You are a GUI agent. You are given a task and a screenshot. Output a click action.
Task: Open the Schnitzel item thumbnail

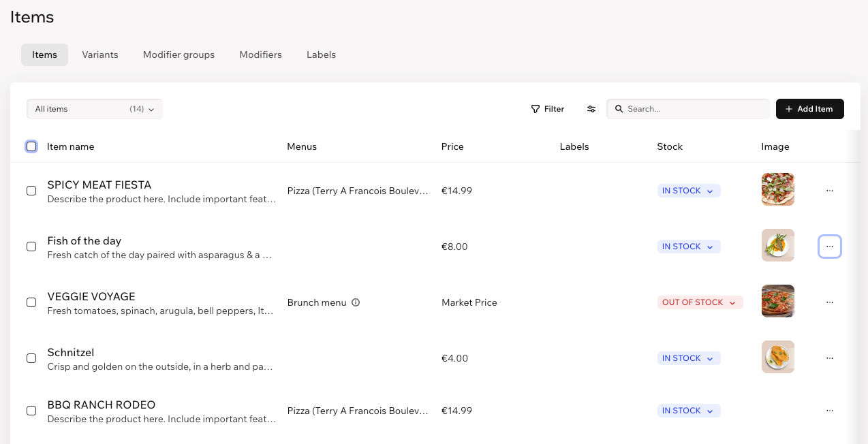click(x=778, y=357)
